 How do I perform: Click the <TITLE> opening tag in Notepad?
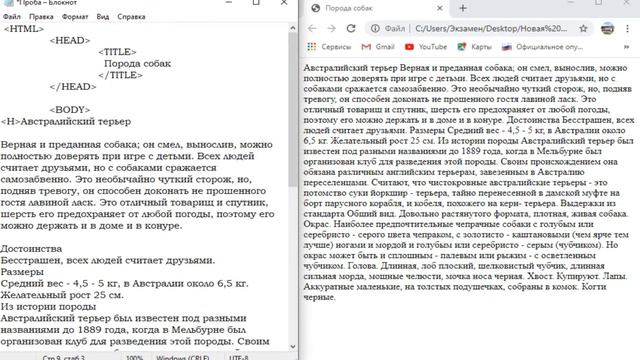(x=118, y=52)
